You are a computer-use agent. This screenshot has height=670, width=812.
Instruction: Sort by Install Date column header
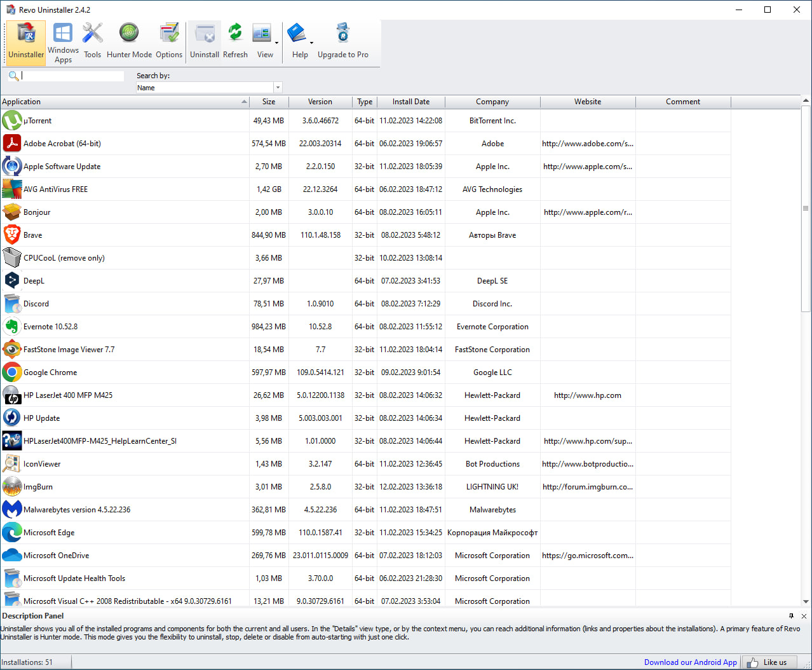click(411, 102)
